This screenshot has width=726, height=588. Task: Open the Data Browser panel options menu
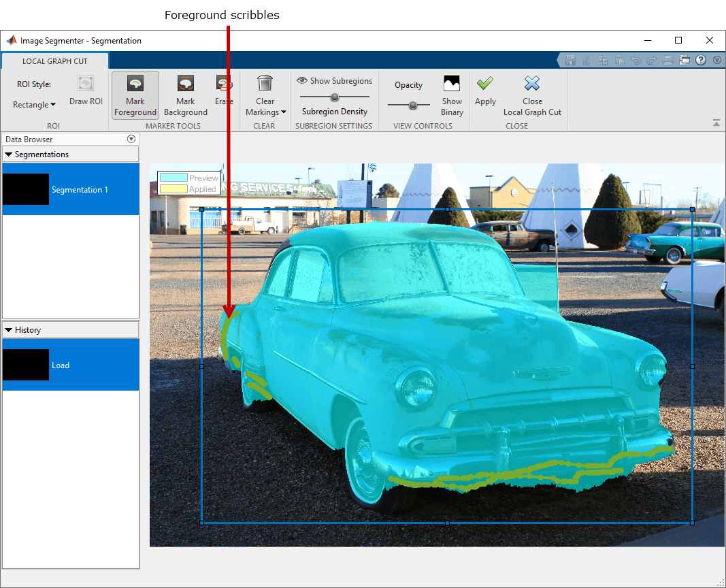coord(131,139)
